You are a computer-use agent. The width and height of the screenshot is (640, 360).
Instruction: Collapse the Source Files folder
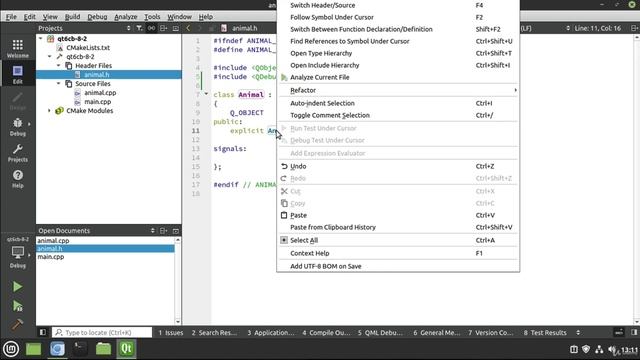click(58, 83)
